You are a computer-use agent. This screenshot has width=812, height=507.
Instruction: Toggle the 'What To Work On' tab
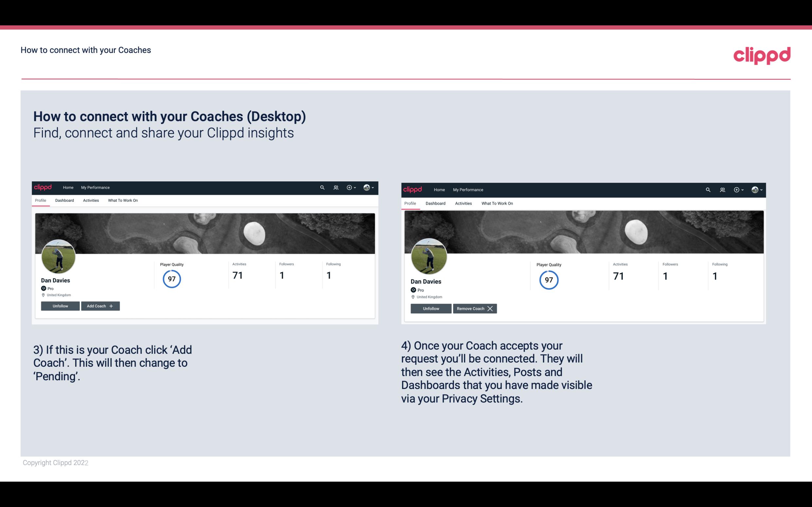(x=122, y=200)
